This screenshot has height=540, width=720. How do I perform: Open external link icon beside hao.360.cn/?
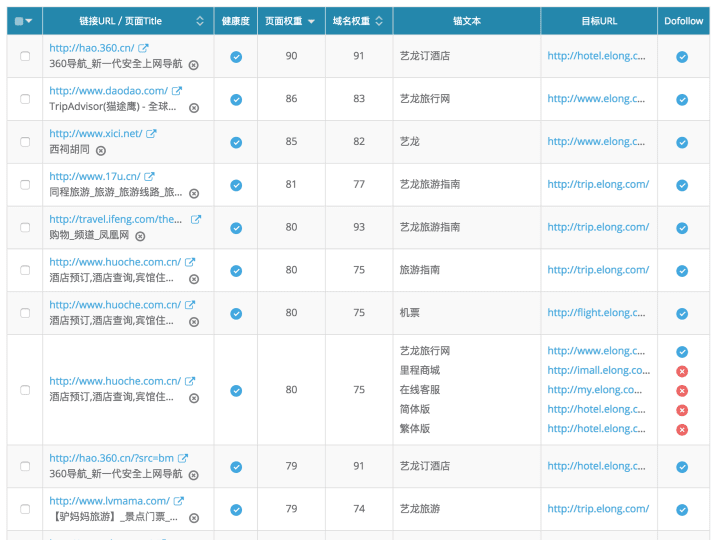coord(143,48)
